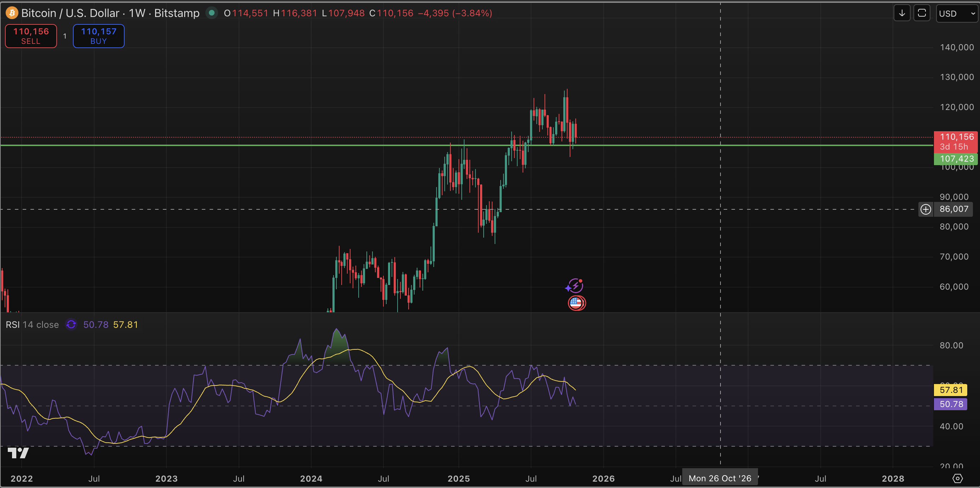Click the purple refresh icon in the RSI row
980x488 pixels.
click(71, 325)
